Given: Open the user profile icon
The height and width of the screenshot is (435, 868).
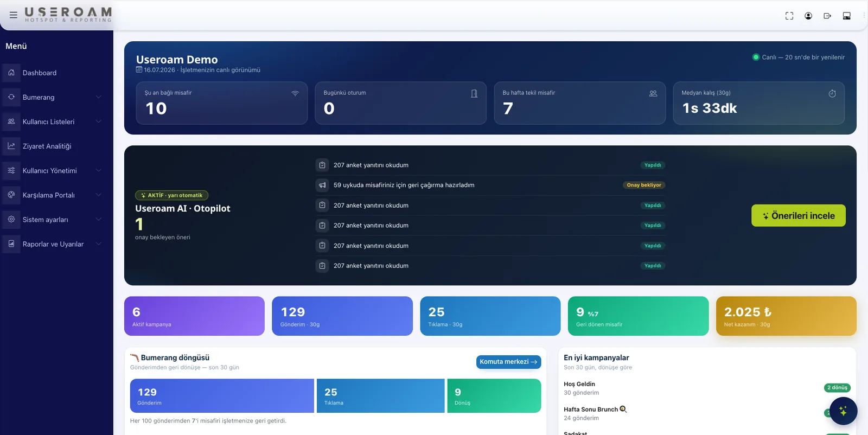Looking at the screenshot, I should [808, 16].
